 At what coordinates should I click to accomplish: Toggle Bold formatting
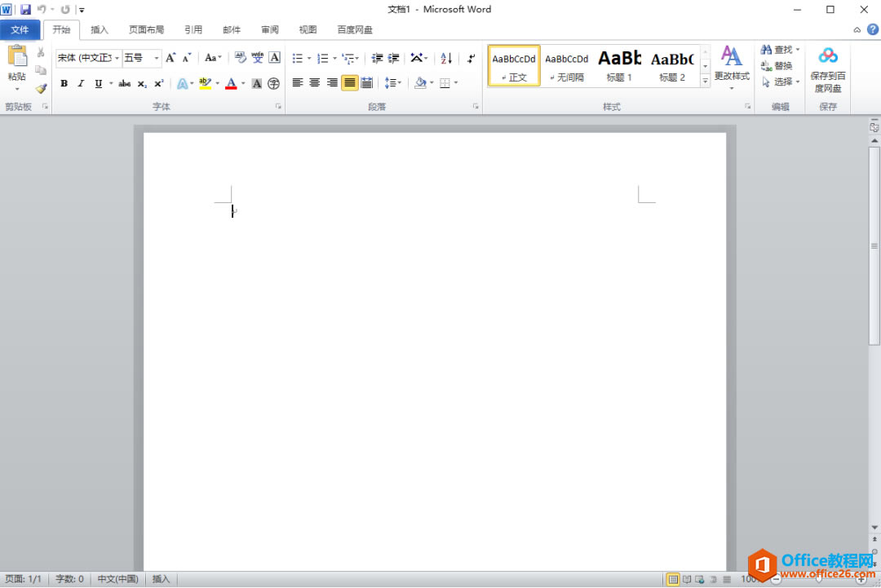coord(64,84)
